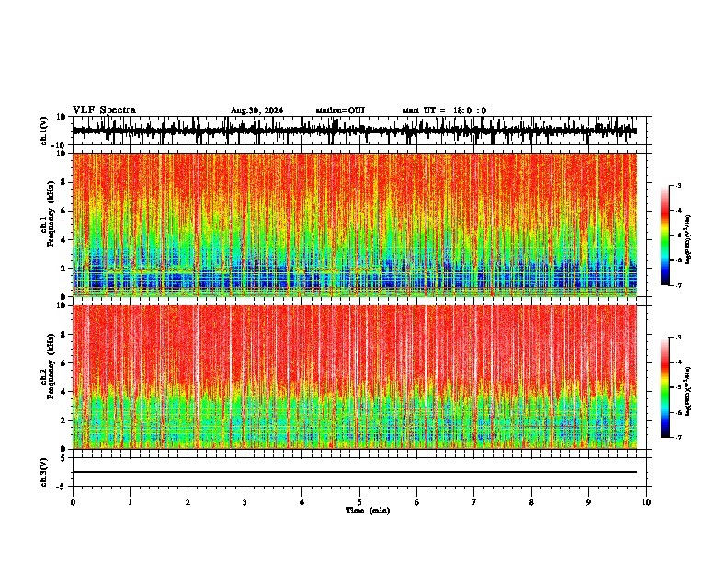Click the "10" kHz tick of ch.2 spectrogram
Viewport: 728px width, 563px height.
tap(61, 305)
